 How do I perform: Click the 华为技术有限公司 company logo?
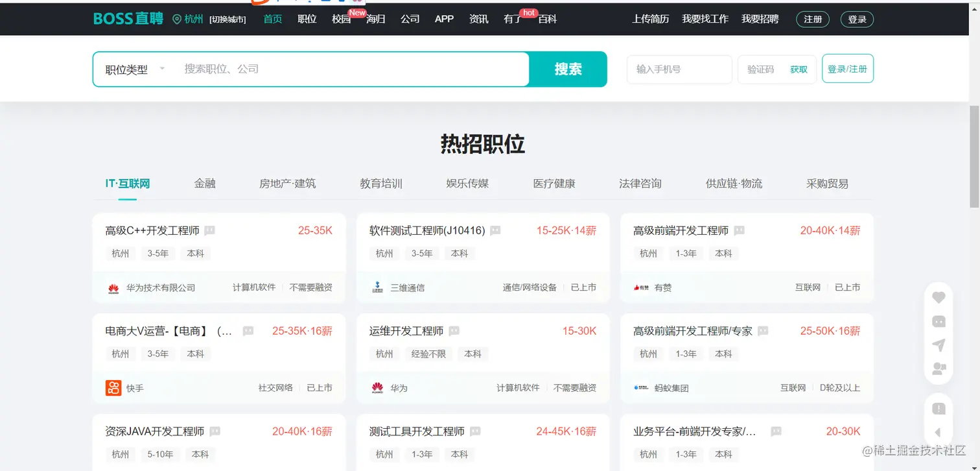pyautogui.click(x=113, y=288)
